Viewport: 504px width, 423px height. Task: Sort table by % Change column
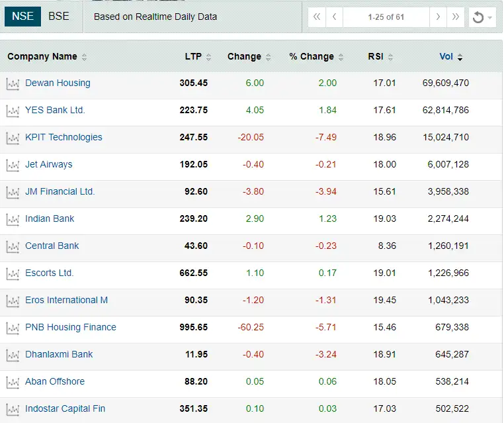[316, 57]
